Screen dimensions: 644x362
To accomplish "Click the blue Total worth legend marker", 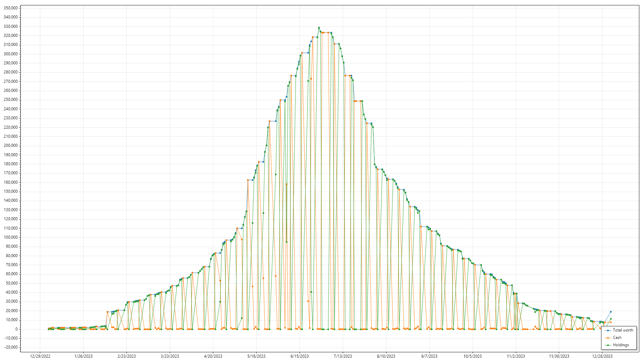I will 608,330.
